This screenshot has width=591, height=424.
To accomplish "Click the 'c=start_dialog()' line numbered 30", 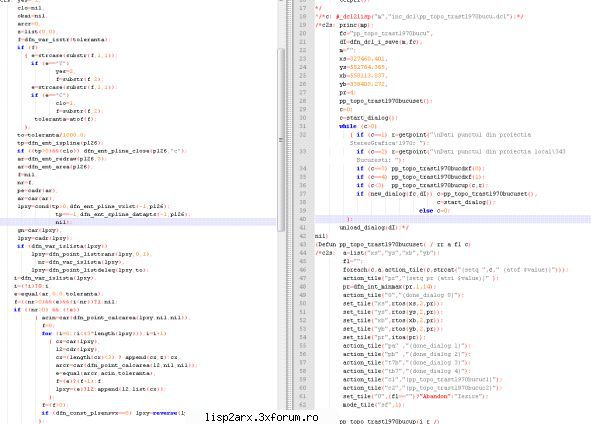I will coord(368,118).
